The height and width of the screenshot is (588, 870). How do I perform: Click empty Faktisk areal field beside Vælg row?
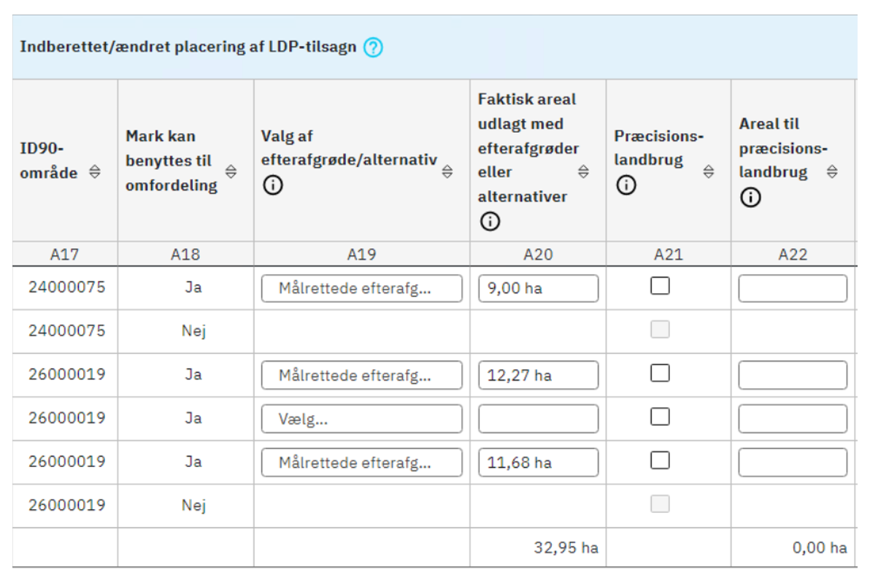tap(538, 418)
